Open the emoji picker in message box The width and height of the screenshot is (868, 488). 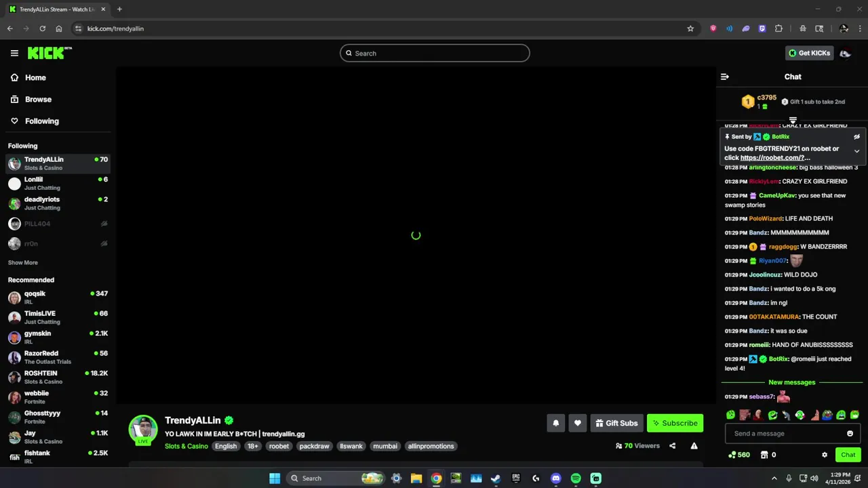point(850,434)
